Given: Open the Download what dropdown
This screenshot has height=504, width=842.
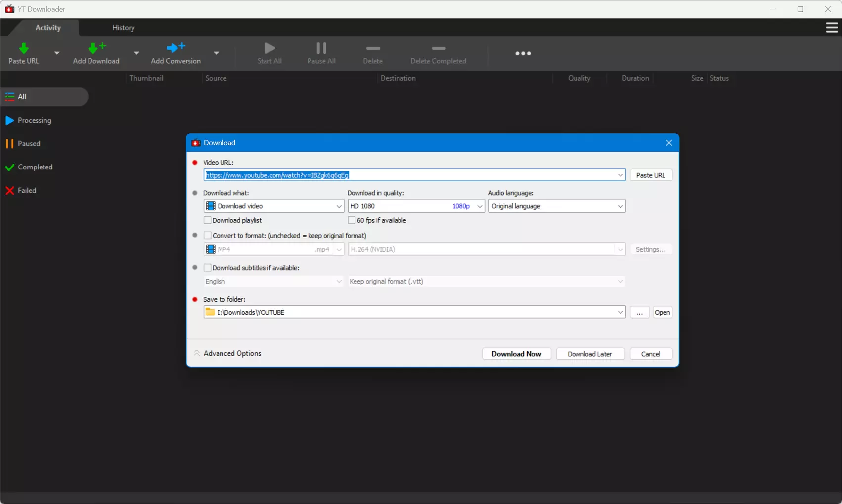Looking at the screenshot, I should pyautogui.click(x=274, y=206).
